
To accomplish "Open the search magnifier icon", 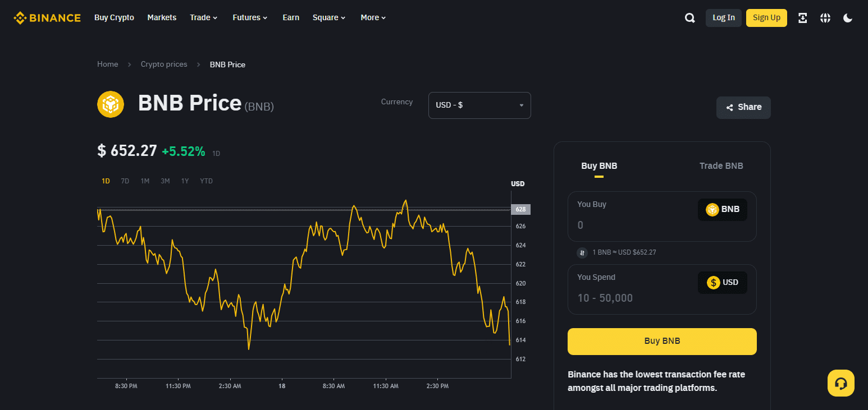I will click(690, 18).
